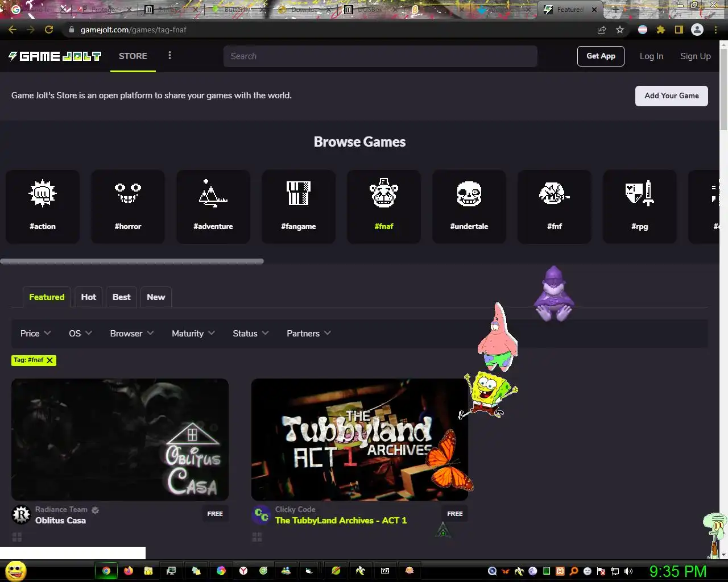Open new browser tab with plus
The height and width of the screenshot is (582, 728).
615,10
